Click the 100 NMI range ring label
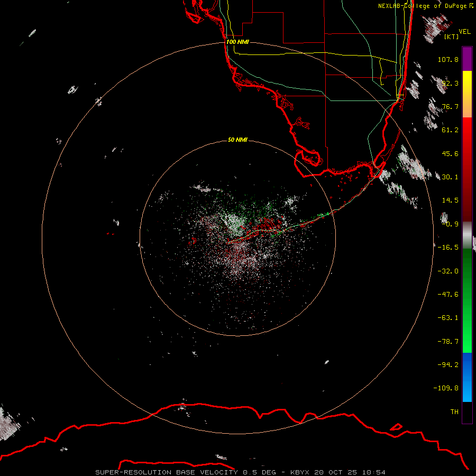Screen dimensions: 476x476 [237, 42]
